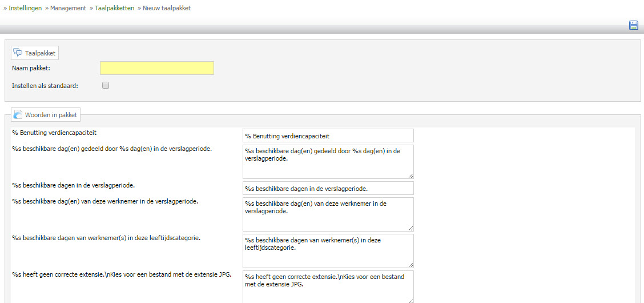Viewport: 644px width, 303px height.
Task: Grab resize handle of 'van deze werknemer' textarea
Action: pyautogui.click(x=410, y=229)
